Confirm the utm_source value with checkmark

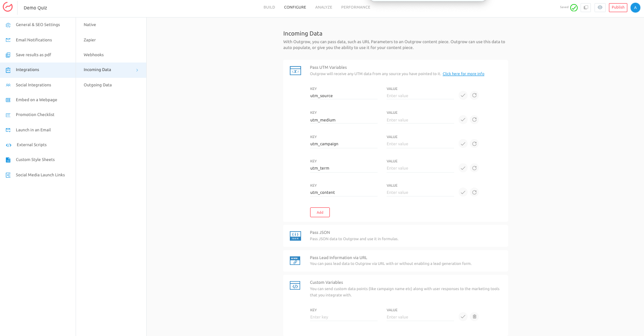463,95
